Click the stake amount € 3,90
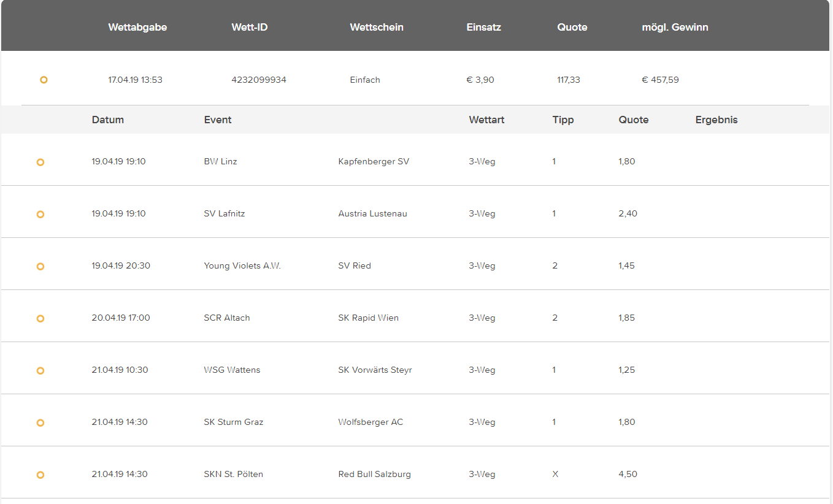 click(480, 80)
